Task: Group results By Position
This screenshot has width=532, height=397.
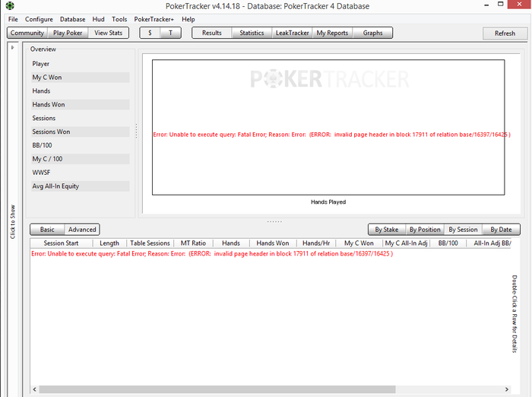Action: point(425,230)
